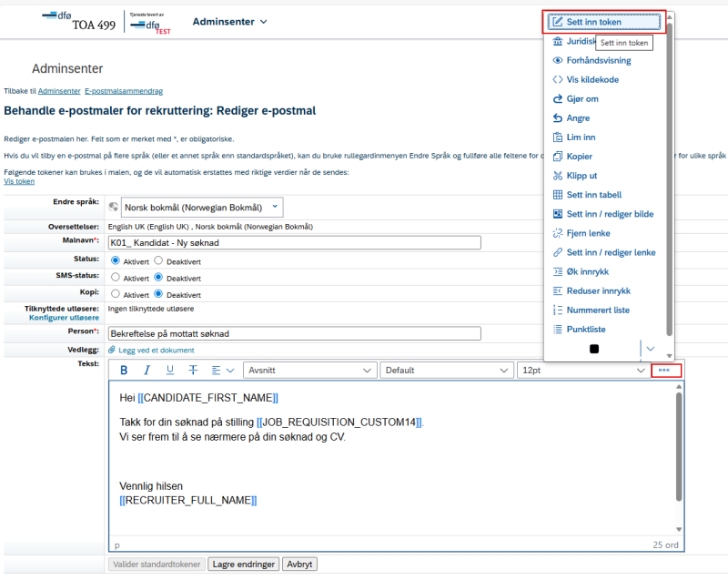Expand the alignment dropdown chevron
This screenshot has width=728, height=580.
click(x=230, y=371)
